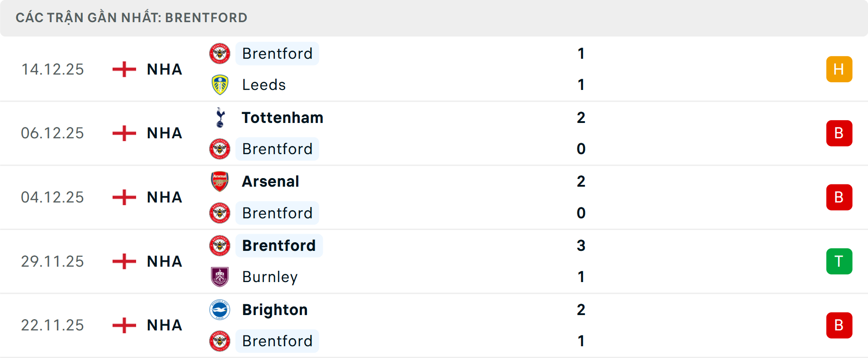Click the red B badge for Arsenal match

click(x=839, y=197)
